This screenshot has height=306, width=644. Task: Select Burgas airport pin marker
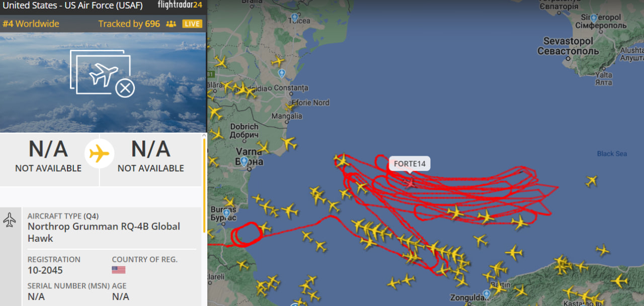click(227, 214)
